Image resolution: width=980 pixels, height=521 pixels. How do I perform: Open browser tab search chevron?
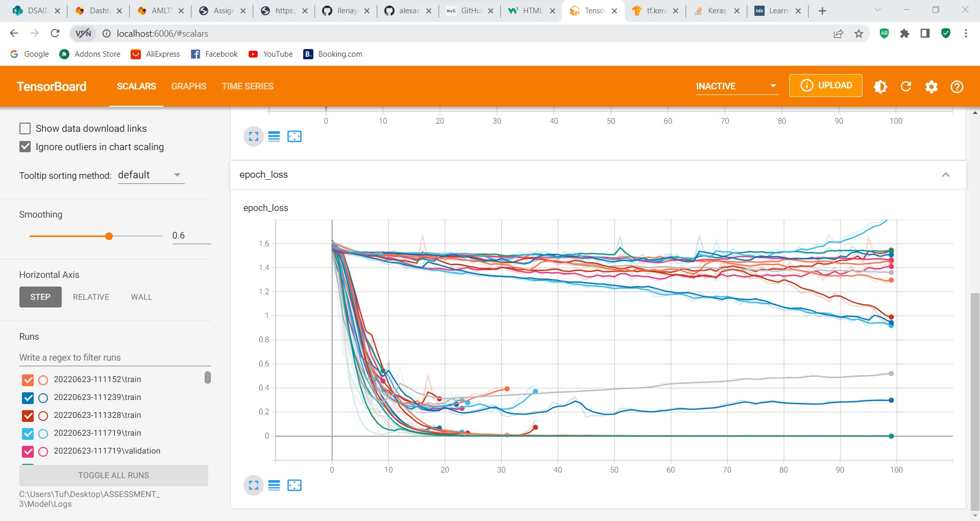click(x=877, y=10)
